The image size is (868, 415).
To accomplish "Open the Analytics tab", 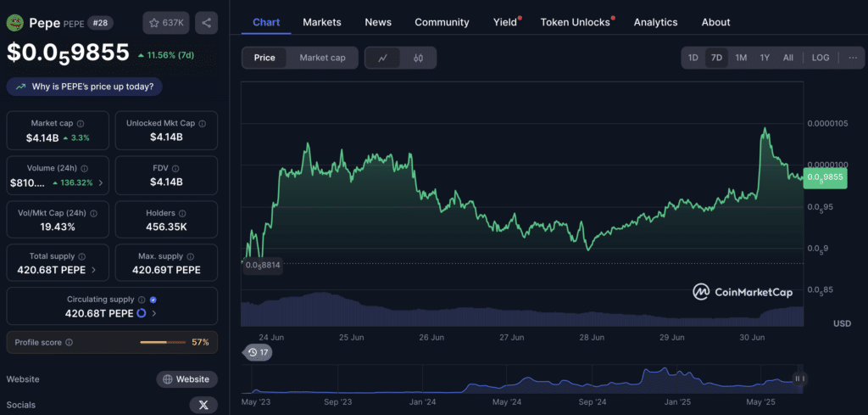I will coord(655,22).
